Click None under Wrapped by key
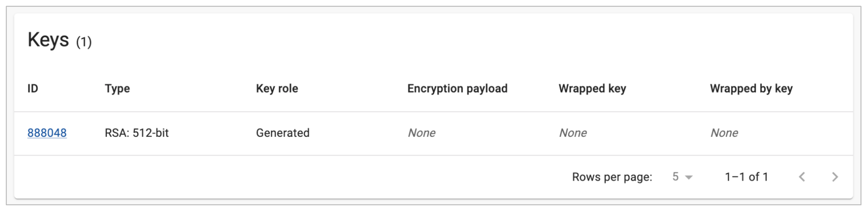 click(724, 133)
